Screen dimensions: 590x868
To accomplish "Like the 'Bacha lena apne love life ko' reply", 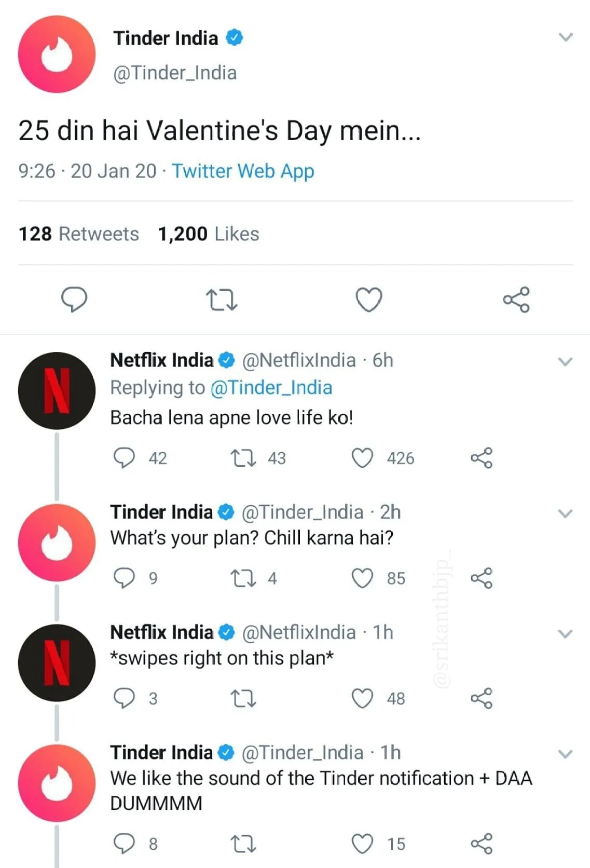I will (x=362, y=458).
